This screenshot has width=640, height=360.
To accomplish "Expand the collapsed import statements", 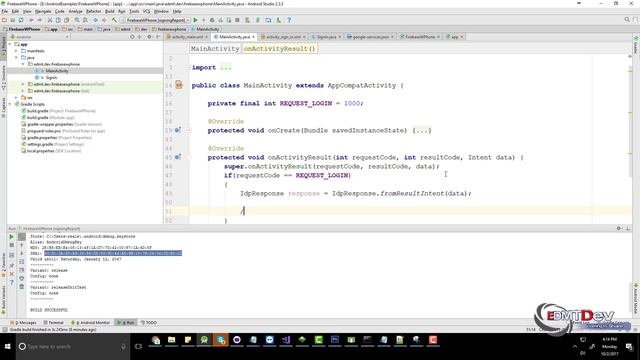I will point(225,67).
